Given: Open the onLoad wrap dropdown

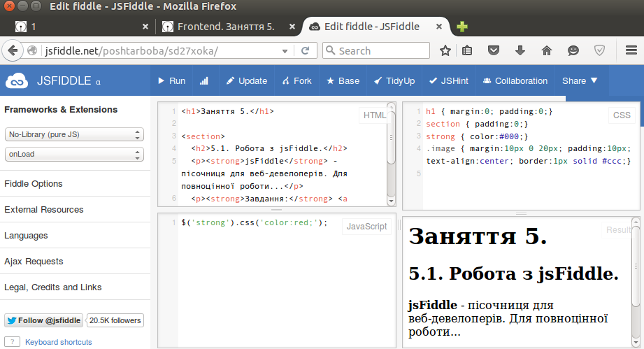Looking at the screenshot, I should pyautogui.click(x=74, y=154).
